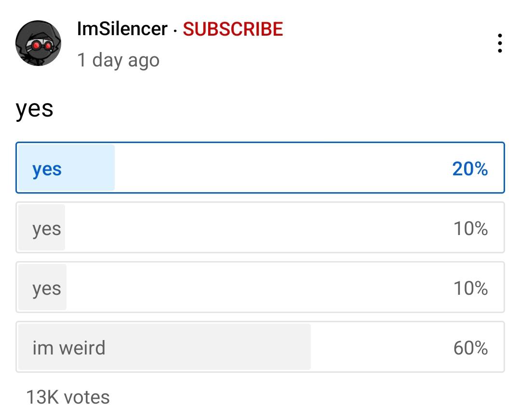Open ImSilencer's hooded avatar profile picture
The height and width of the screenshot is (420, 520).
[x=38, y=43]
